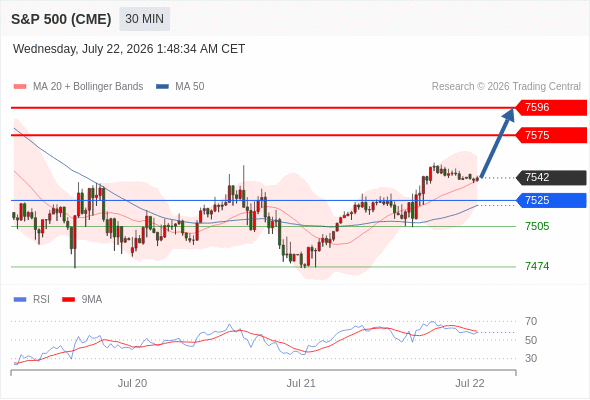Click the MA 50 legend label
590x400 pixels.
click(190, 87)
